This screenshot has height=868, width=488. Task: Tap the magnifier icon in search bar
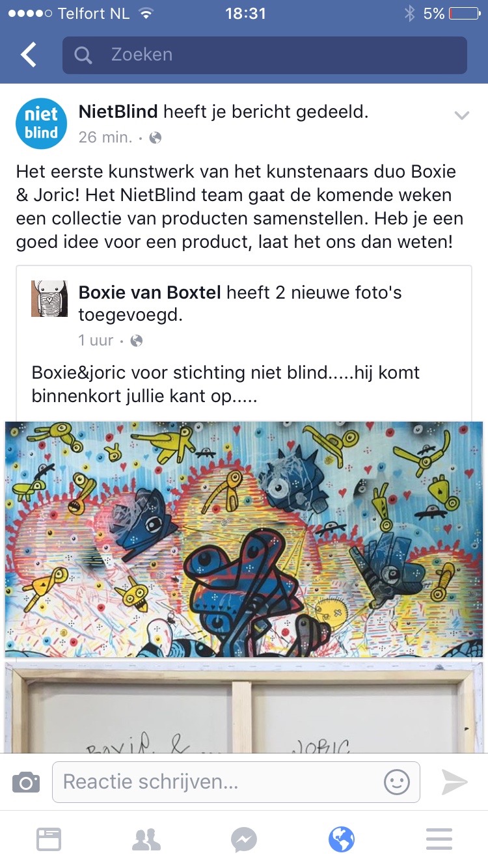coord(83,55)
